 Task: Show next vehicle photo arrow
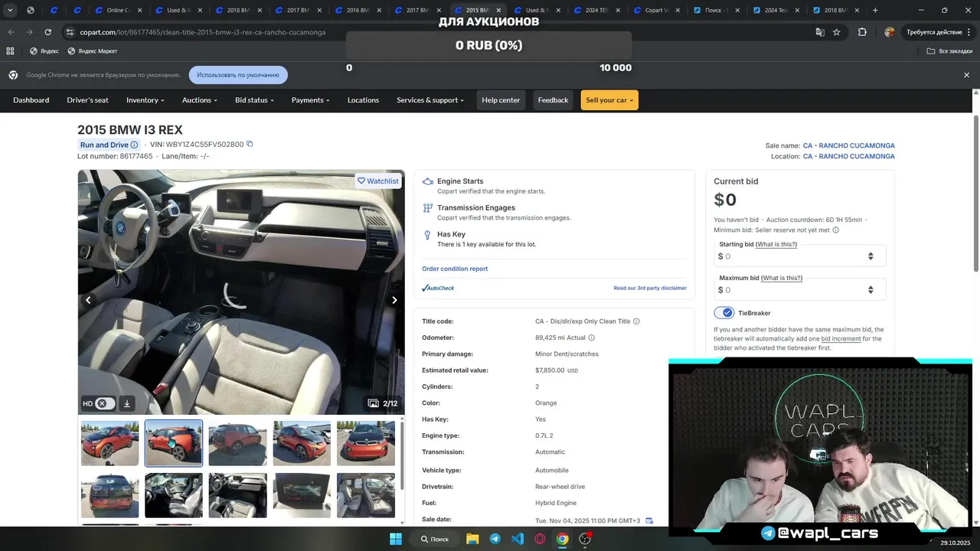click(394, 300)
